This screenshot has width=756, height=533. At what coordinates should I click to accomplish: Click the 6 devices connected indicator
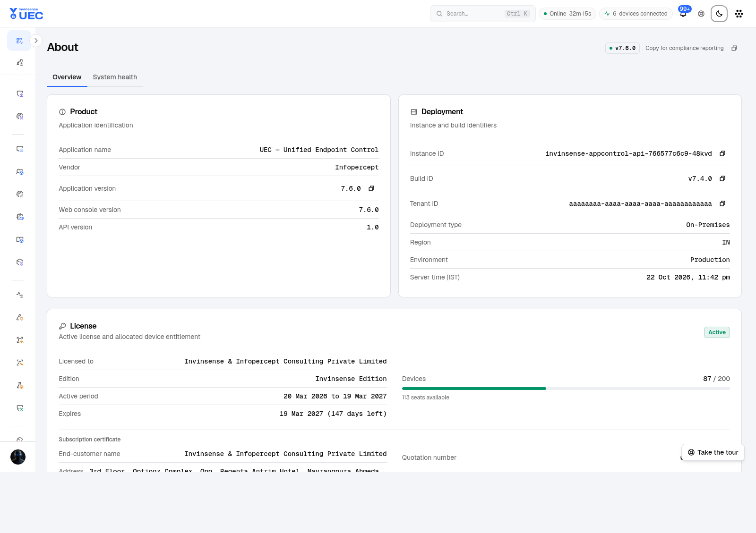pyautogui.click(x=636, y=14)
